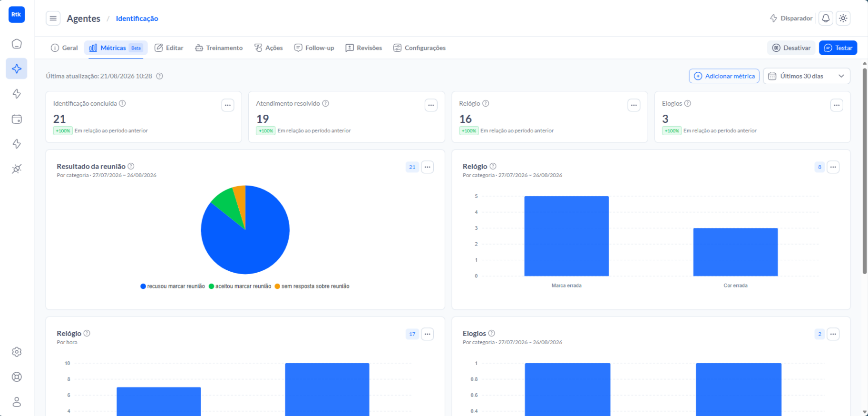The image size is (868, 416).
Task: Open the lifebuoy support icon
Action: click(x=17, y=377)
